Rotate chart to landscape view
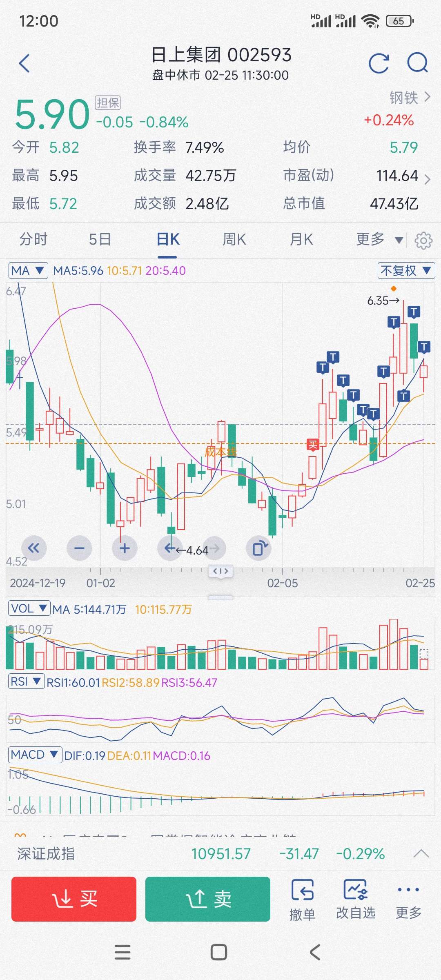 pos(259,548)
